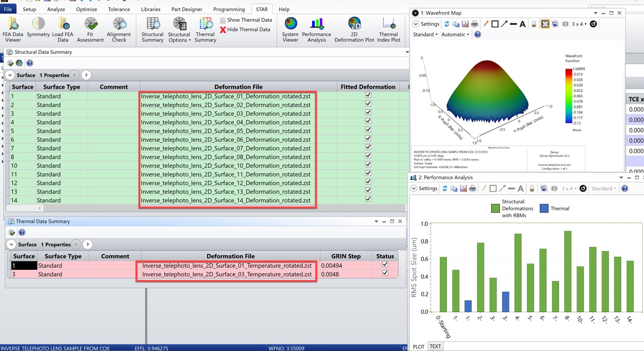Image resolution: width=644 pixels, height=351 pixels.
Task: Click the Load FEA Data icon
Action: pos(63,30)
